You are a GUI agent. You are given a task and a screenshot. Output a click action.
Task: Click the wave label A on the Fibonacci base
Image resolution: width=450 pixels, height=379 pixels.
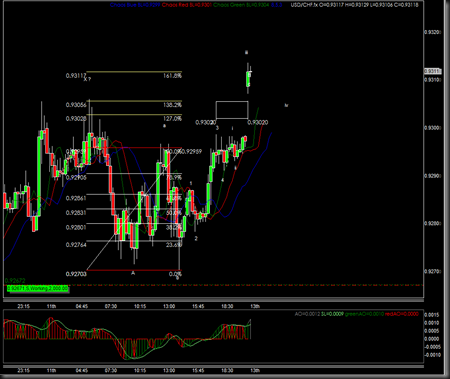coord(133,273)
